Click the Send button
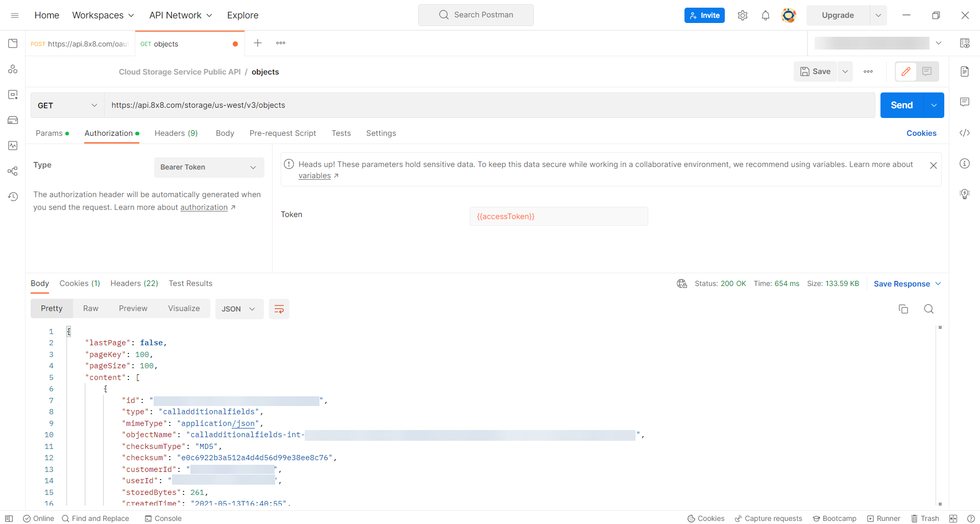This screenshot has height=524, width=980. coord(902,105)
